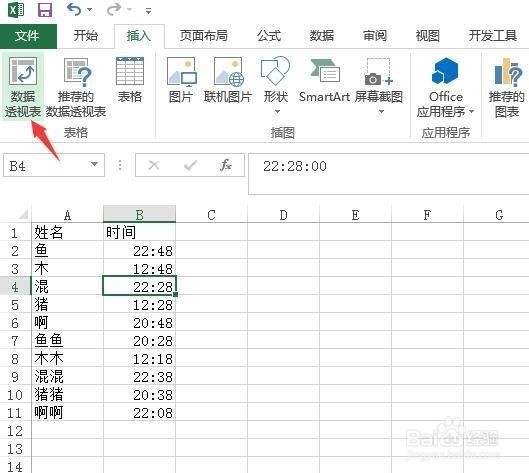
Task: Select row 12 header
Action: tap(15, 430)
